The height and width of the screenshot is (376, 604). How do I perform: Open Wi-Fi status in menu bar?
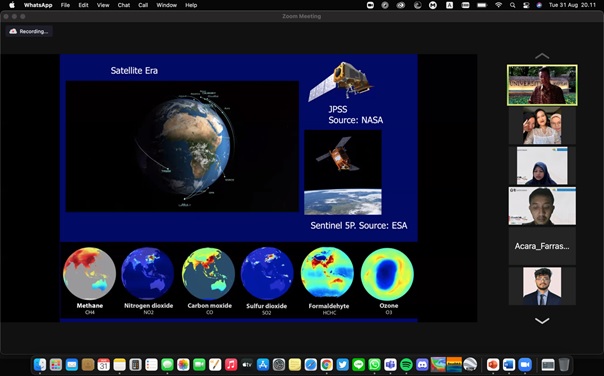click(498, 5)
